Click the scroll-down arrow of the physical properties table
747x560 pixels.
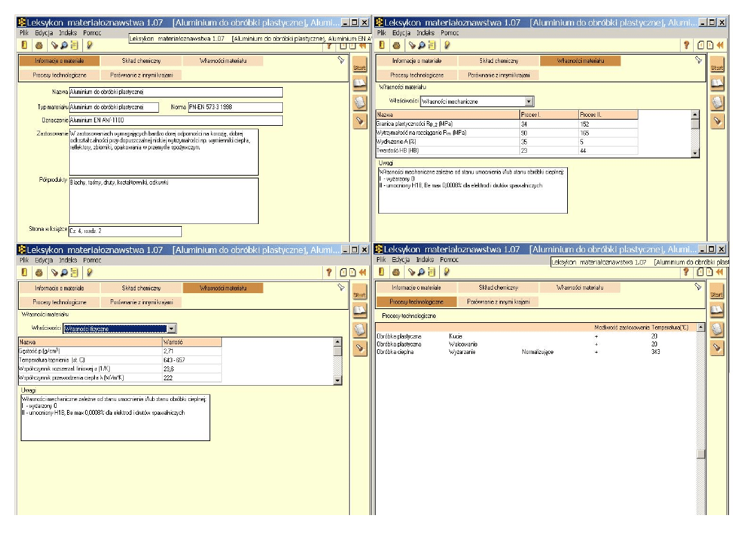[x=338, y=380]
